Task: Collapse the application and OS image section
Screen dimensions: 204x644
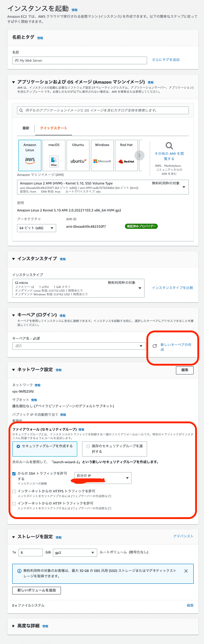Action: click(x=14, y=82)
